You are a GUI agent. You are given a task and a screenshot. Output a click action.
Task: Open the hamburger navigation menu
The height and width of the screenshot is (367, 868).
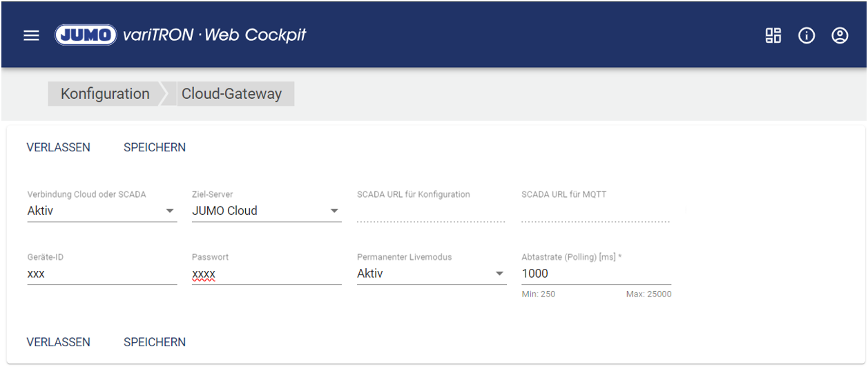point(31,35)
